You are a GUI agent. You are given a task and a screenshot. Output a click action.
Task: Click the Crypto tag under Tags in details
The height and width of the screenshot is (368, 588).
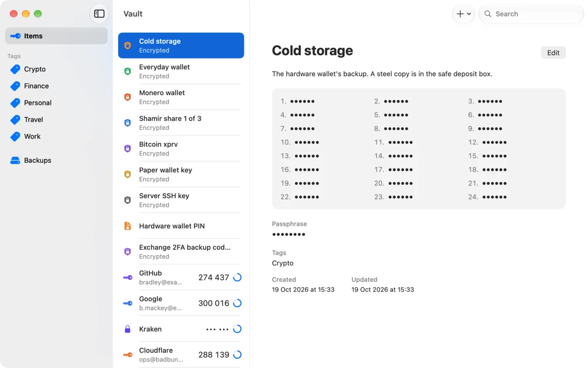click(x=283, y=263)
